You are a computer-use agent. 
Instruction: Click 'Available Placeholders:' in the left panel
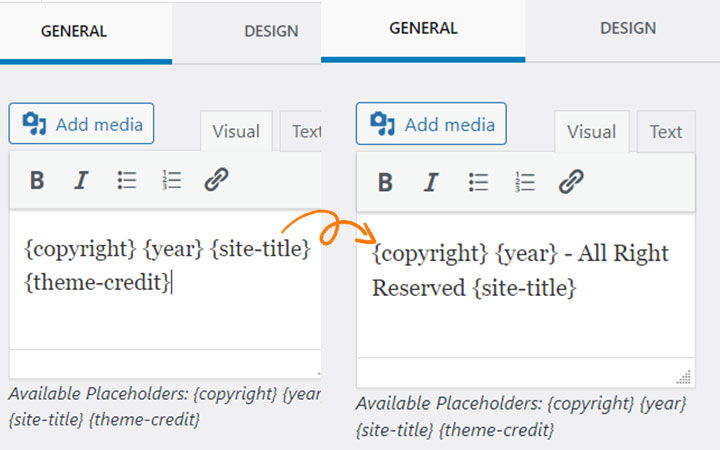pos(98,394)
